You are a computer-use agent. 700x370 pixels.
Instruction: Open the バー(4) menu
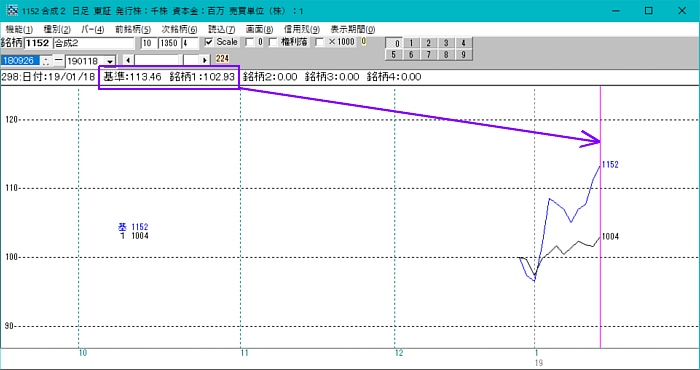(x=92, y=29)
